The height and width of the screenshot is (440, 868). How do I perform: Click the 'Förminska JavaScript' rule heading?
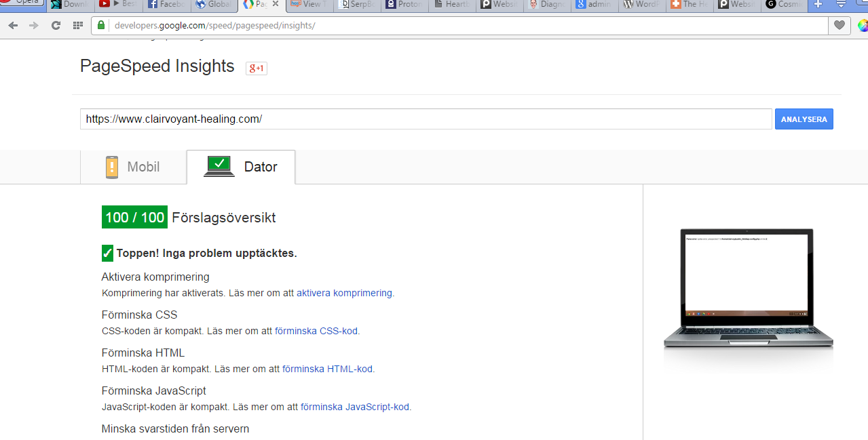pos(154,391)
